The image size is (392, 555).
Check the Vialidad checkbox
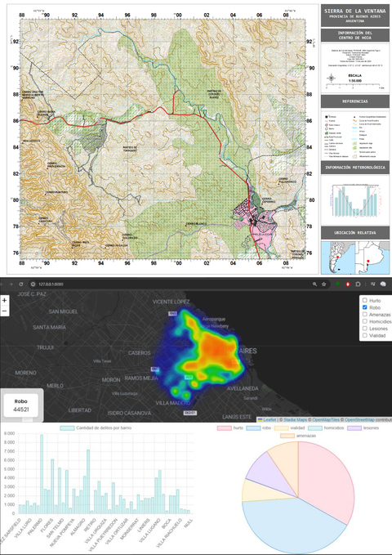pos(365,335)
